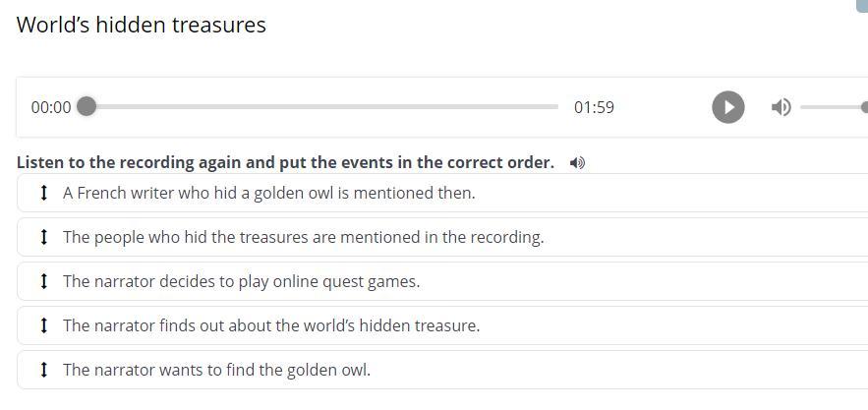Select 'The narrator decides to play online quest games' item
Image resolution: width=868 pixels, height=410 pixels.
click(241, 281)
